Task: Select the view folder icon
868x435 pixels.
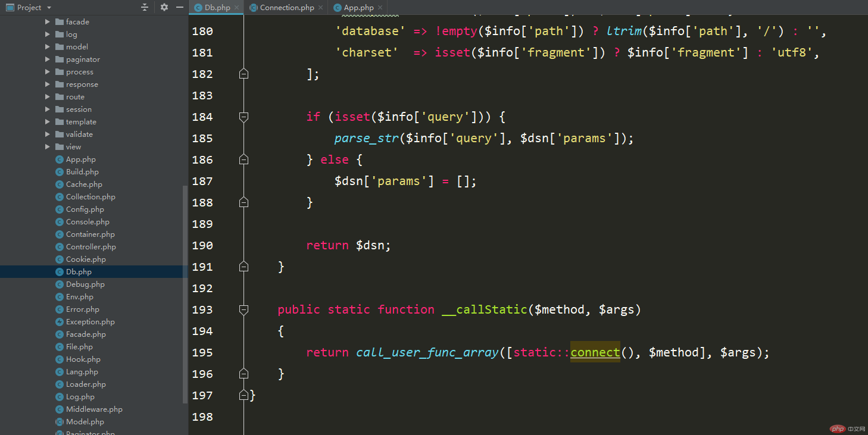Action: coord(59,147)
